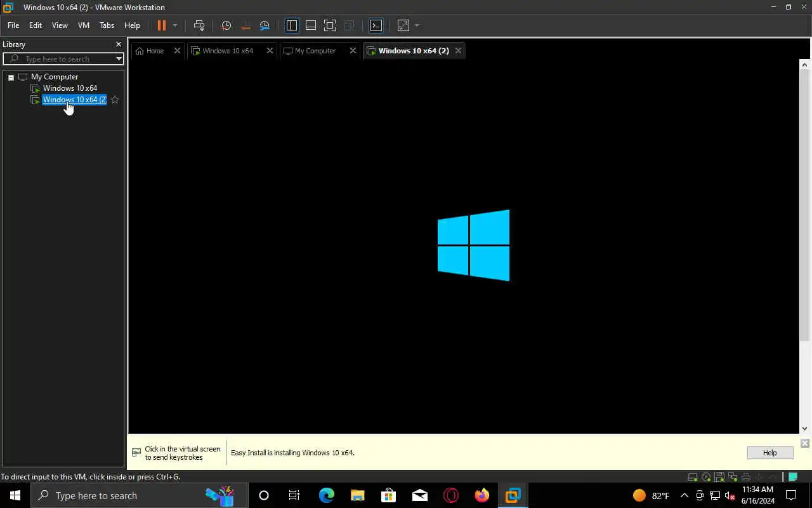
Task: Click the CD/DVD drive status icon
Action: pyautogui.click(x=706, y=477)
